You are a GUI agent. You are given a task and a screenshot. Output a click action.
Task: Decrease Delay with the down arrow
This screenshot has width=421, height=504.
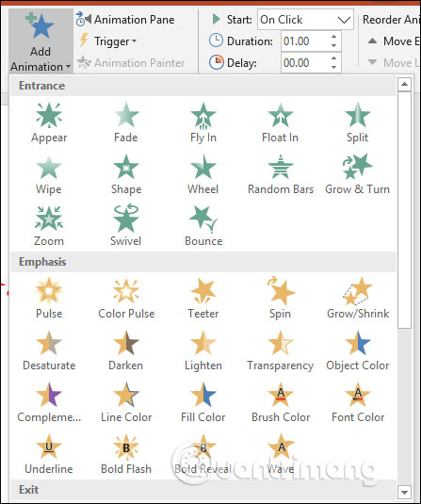pyautogui.click(x=334, y=68)
